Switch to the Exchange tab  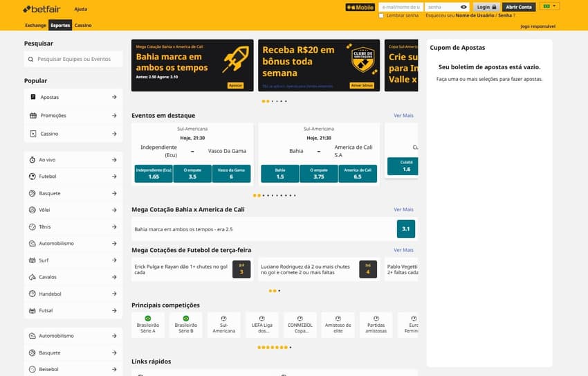35,26
